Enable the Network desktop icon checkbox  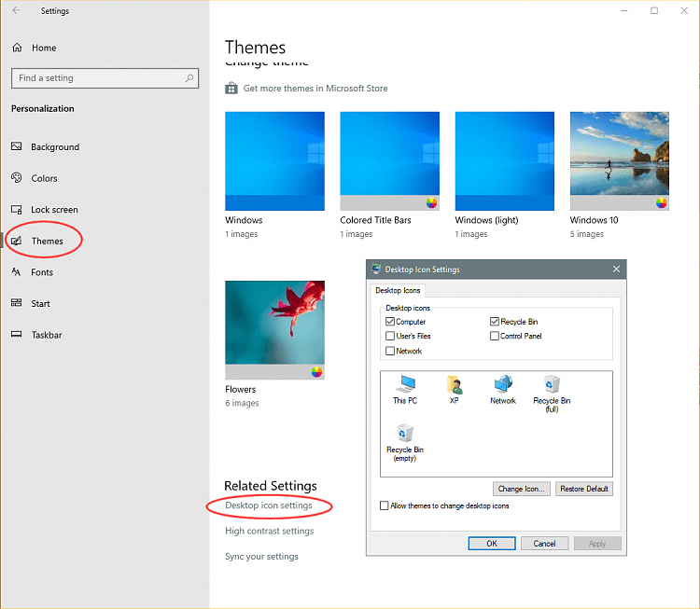click(x=390, y=351)
